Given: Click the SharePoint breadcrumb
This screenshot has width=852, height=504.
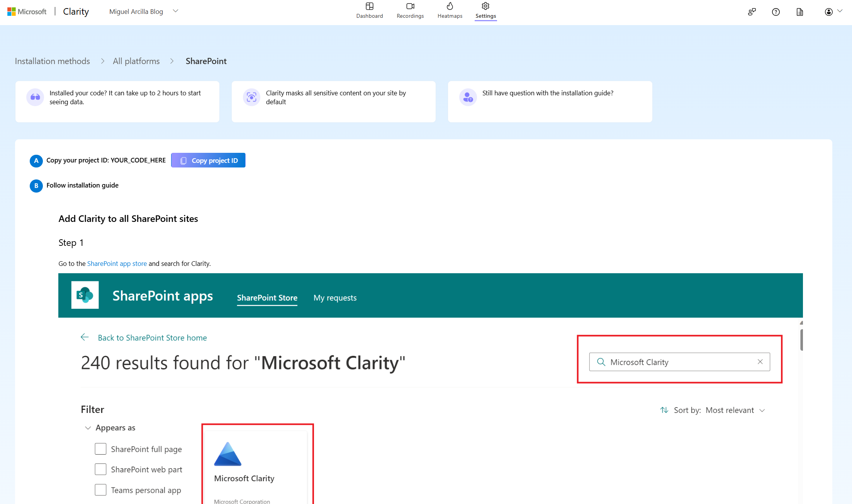Looking at the screenshot, I should coord(206,61).
